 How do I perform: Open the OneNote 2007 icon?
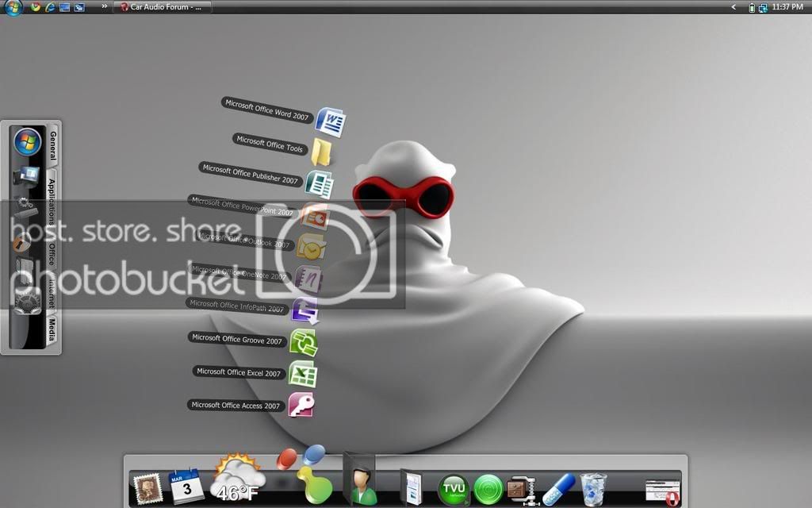[308, 279]
